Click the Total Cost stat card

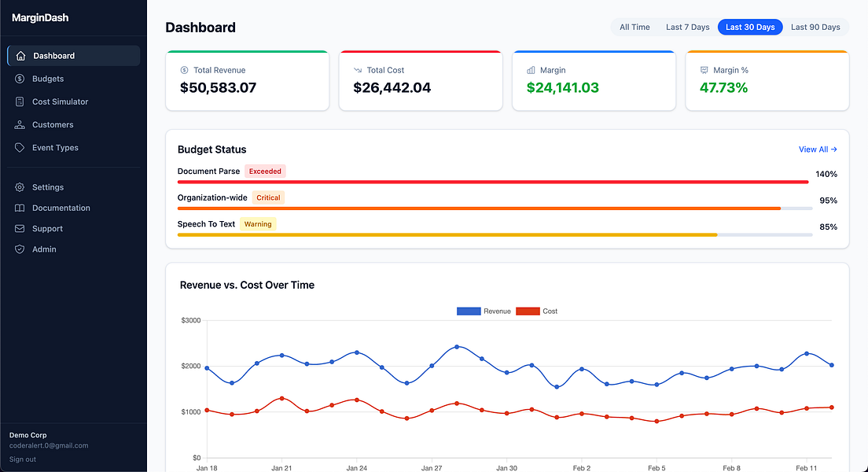pyautogui.click(x=421, y=80)
